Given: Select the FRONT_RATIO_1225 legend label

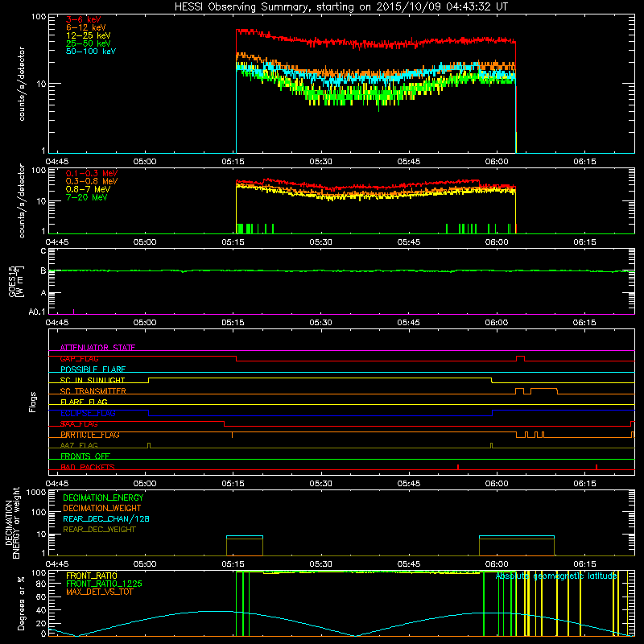Looking at the screenshot, I should pyautogui.click(x=104, y=584).
